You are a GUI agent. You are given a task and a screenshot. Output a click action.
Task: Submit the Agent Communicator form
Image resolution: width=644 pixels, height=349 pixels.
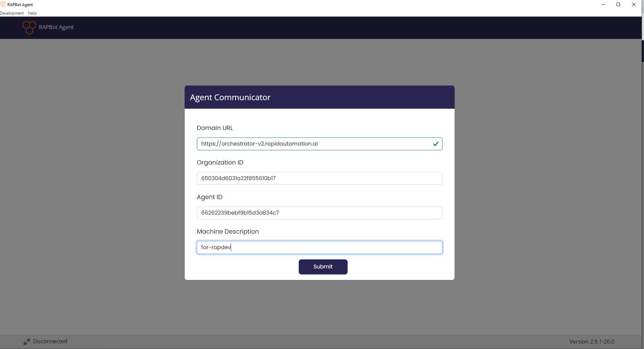pos(323,267)
